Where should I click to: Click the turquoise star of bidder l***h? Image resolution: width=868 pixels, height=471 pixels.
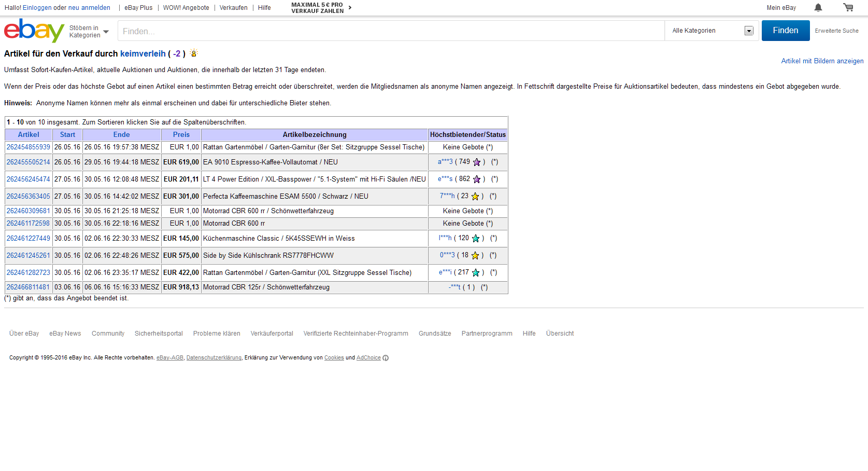click(x=476, y=239)
